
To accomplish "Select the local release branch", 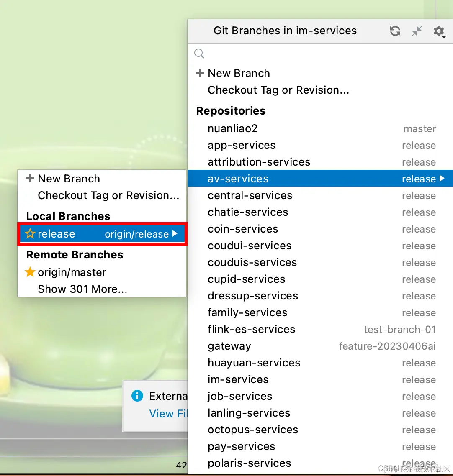I will point(102,234).
